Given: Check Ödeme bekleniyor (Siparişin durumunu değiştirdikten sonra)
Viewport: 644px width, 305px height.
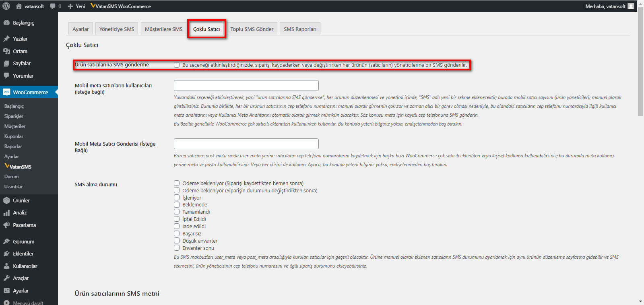Looking at the screenshot, I should pos(177,190).
